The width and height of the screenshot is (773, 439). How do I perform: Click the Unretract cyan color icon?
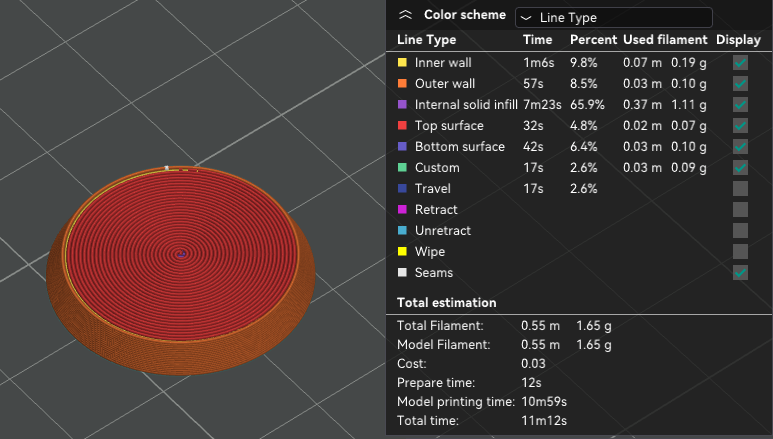click(402, 230)
